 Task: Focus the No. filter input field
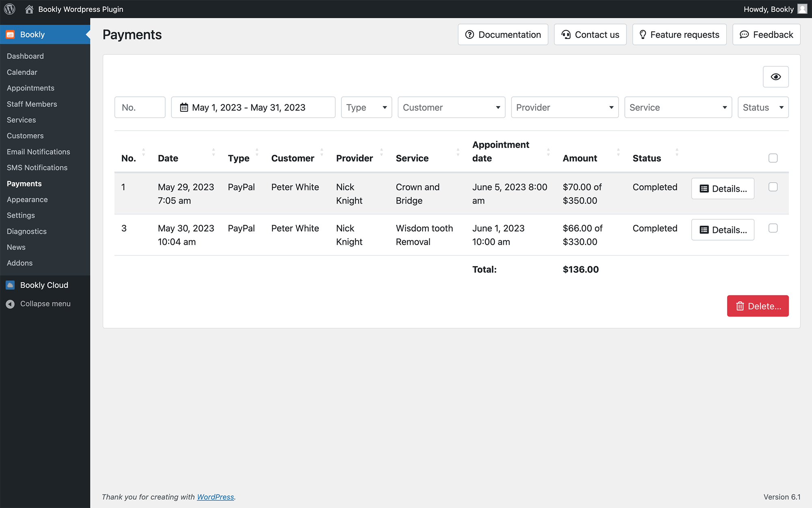click(140, 107)
